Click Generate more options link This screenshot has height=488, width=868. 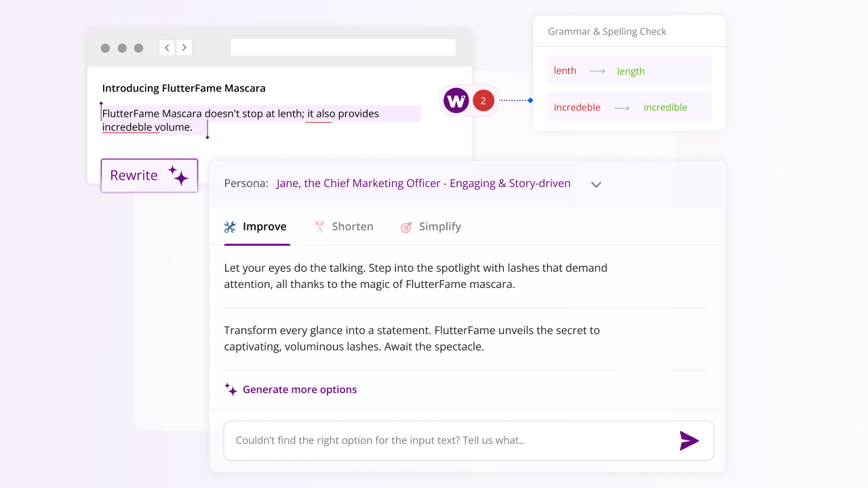tap(299, 390)
